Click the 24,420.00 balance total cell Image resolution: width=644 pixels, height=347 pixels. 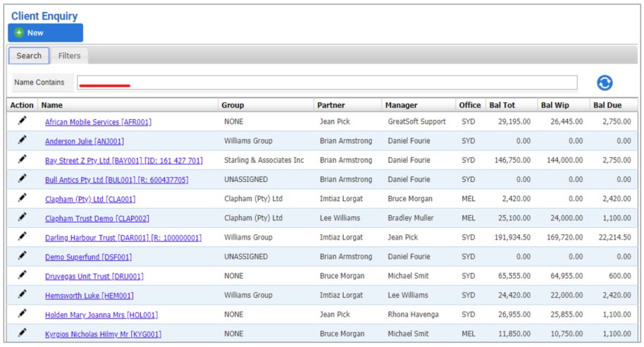point(514,296)
